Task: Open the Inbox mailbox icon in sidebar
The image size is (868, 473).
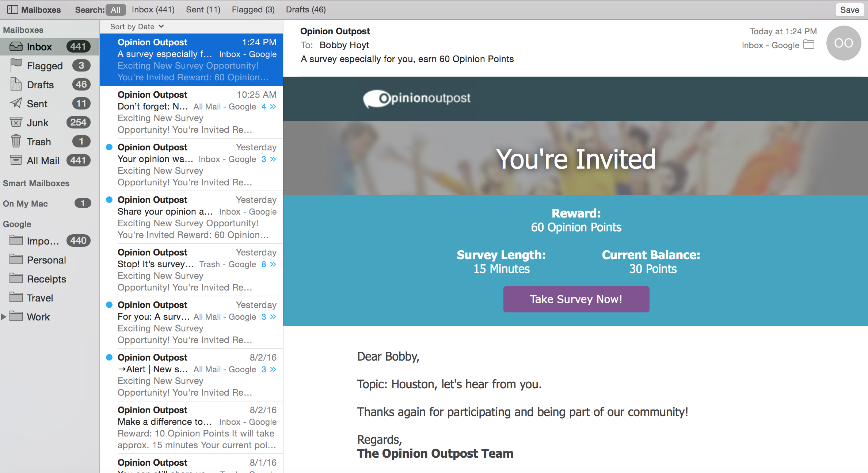Action: (16, 46)
